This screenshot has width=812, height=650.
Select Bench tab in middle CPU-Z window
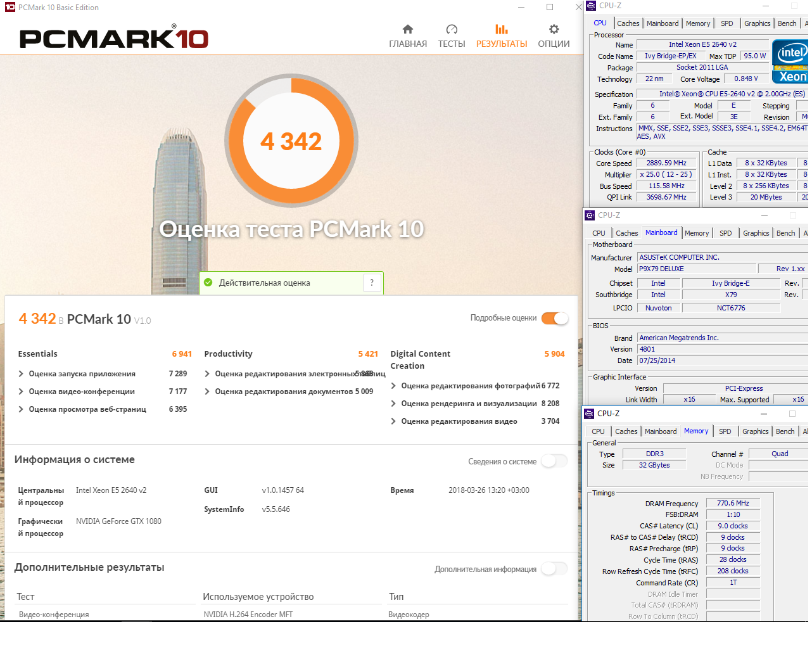coord(786,233)
